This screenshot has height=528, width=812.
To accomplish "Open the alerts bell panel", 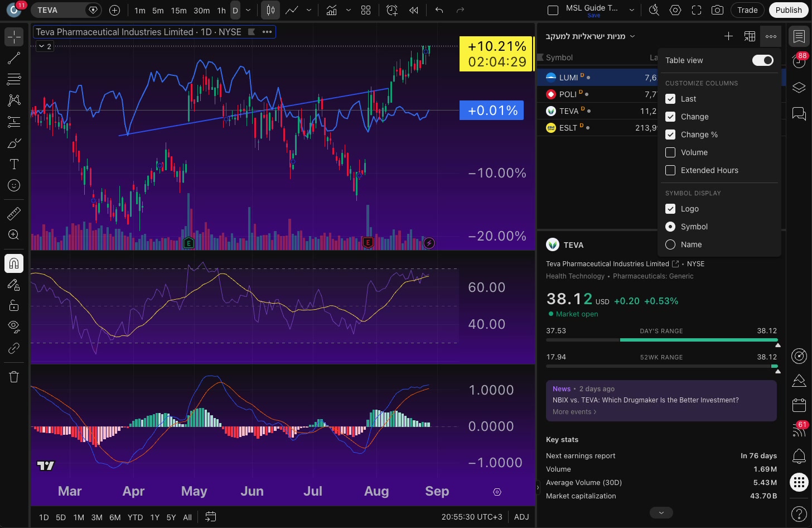I will [x=799, y=456].
